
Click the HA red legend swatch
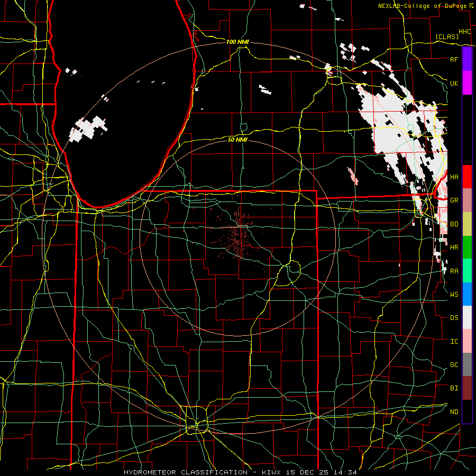[x=467, y=177]
